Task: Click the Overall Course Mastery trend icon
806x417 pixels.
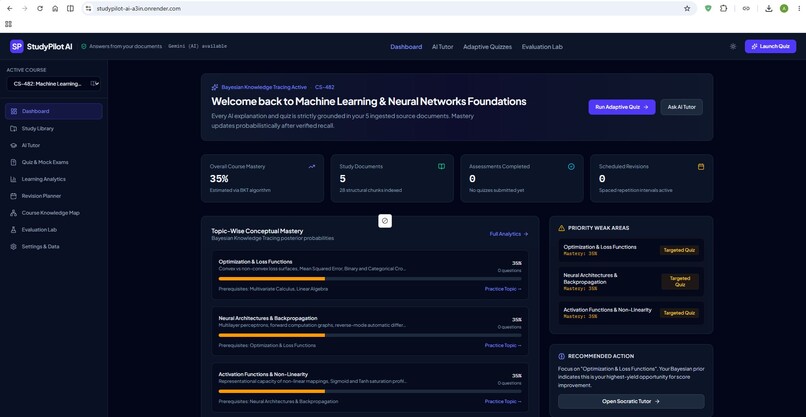Action: coord(312,167)
